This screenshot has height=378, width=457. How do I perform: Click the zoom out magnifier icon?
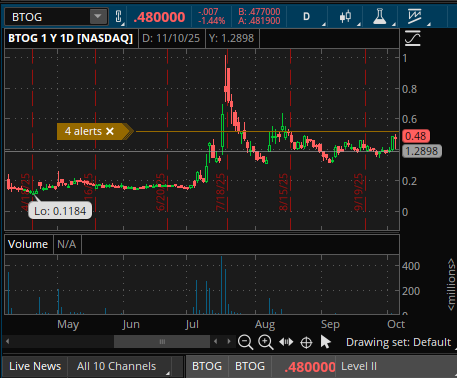click(246, 342)
